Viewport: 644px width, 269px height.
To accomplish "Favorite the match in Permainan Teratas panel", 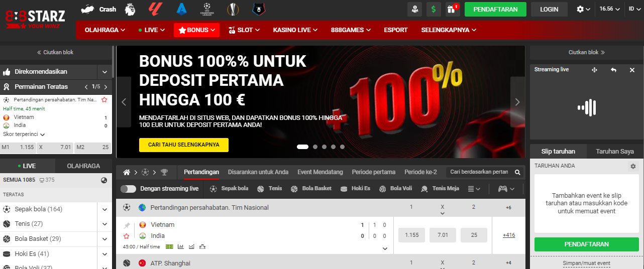I will pyautogui.click(x=104, y=100).
